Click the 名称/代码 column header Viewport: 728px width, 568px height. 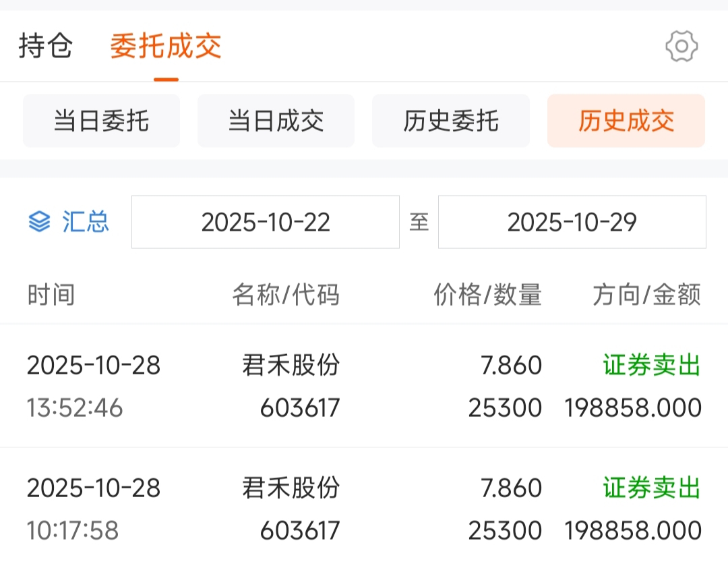tap(286, 295)
